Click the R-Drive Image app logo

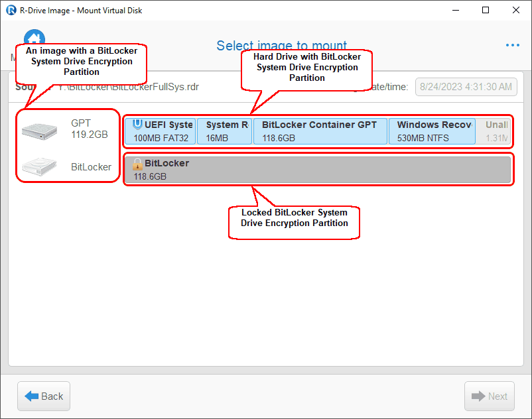11,10
